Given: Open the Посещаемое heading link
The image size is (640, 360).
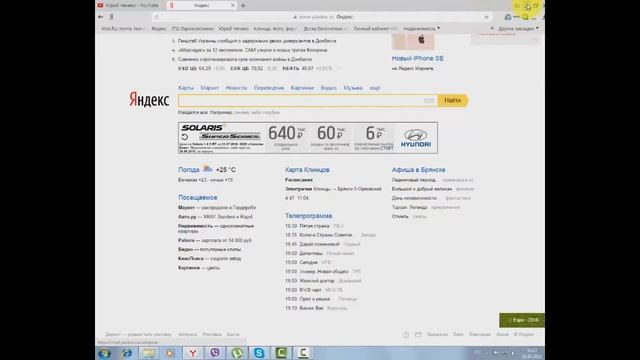Looking at the screenshot, I should coord(198,197).
